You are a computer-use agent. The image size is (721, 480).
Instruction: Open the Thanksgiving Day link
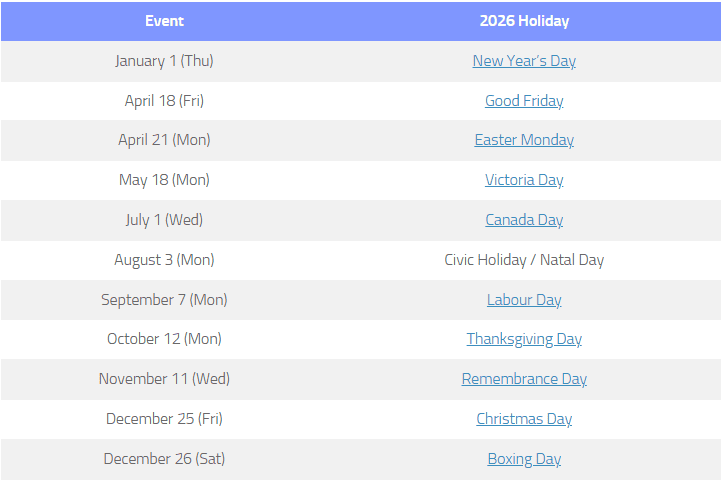(524, 339)
